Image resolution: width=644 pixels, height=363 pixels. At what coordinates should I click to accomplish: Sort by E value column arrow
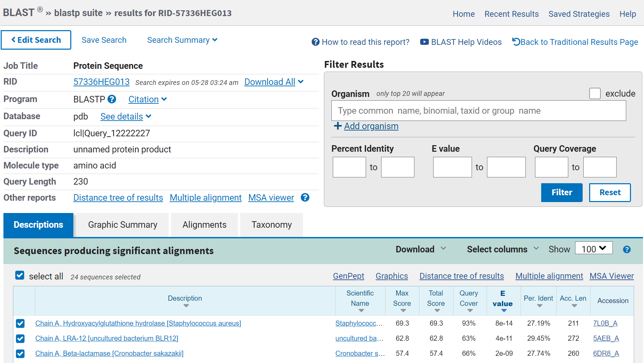(x=504, y=311)
